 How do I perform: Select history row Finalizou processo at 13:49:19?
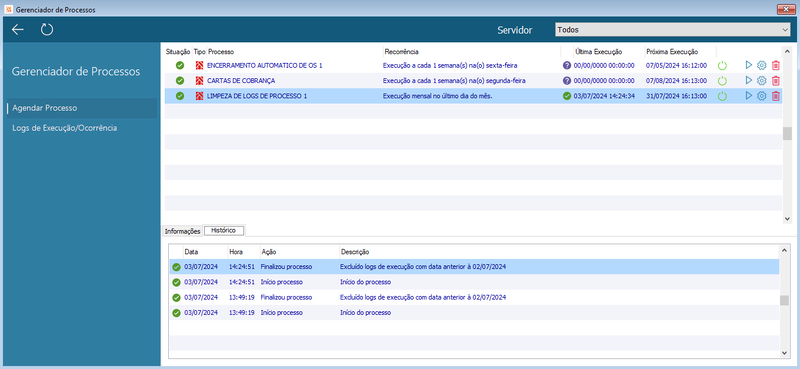point(474,297)
